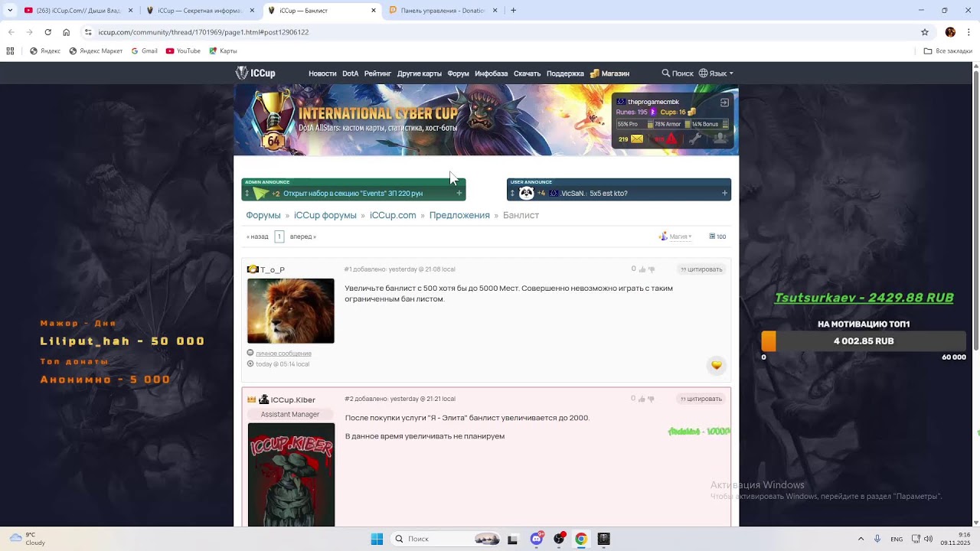Click the site information icon in address bar
980x551 pixels.
click(x=88, y=32)
